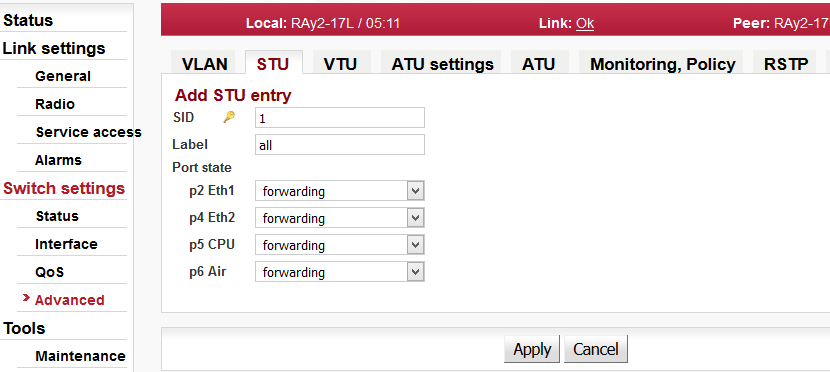This screenshot has width=830, height=372.
Task: Open the Alarms settings page
Action: tap(58, 160)
